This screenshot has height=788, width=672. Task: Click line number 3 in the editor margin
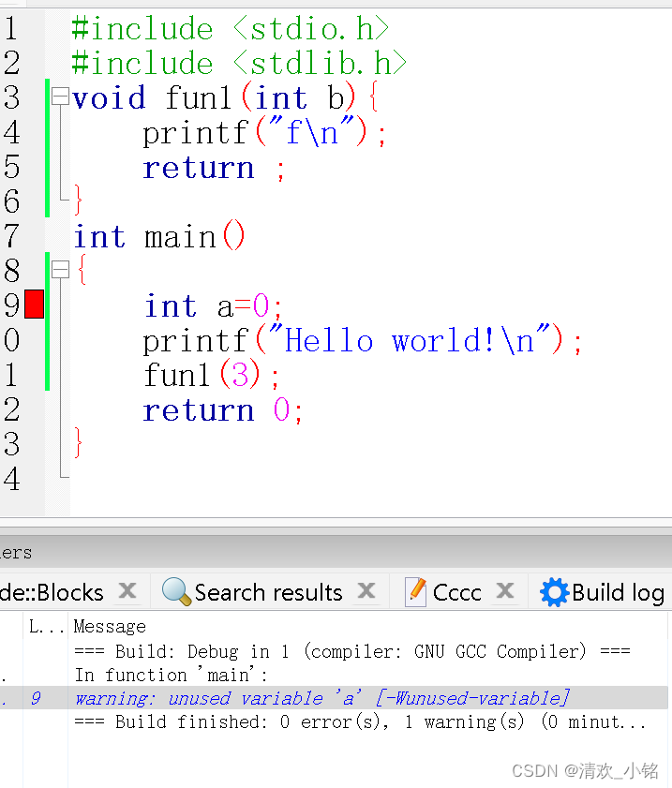(x=11, y=97)
